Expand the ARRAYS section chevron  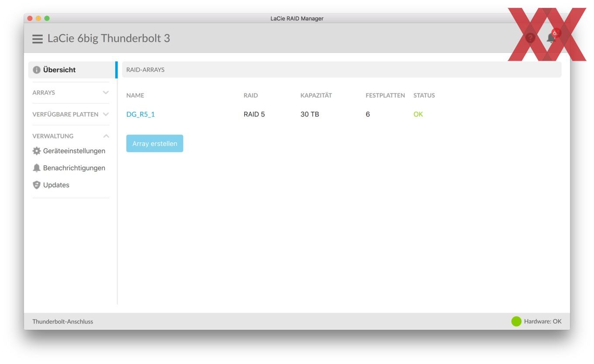[x=105, y=93]
